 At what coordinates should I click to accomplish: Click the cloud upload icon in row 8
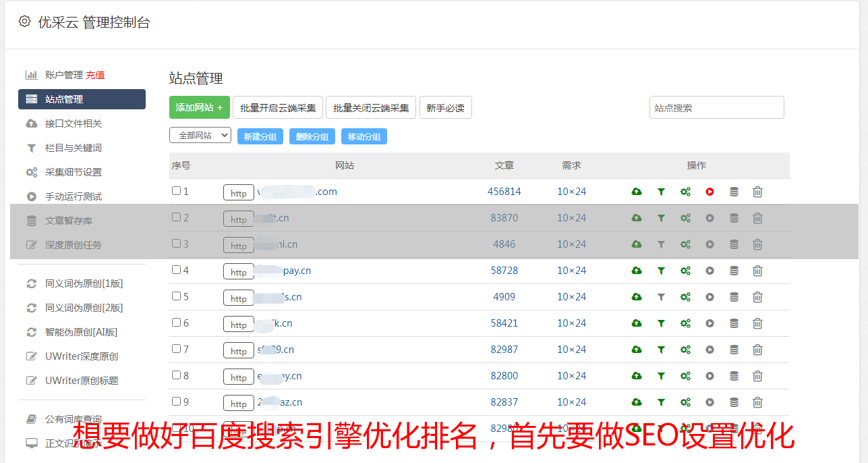click(x=637, y=376)
